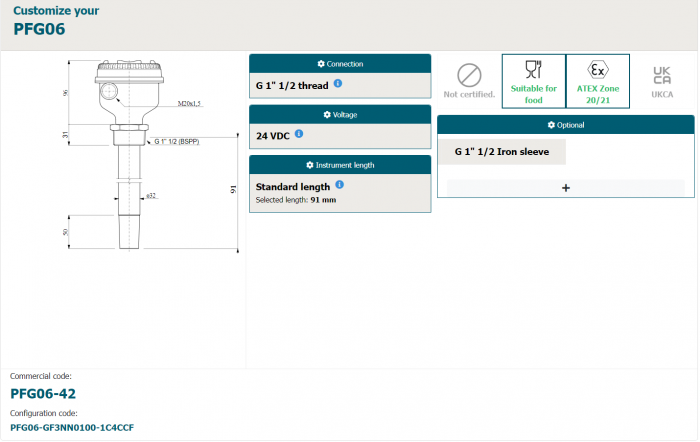
Task: Click the gear icon in Optional header
Action: tap(550, 125)
